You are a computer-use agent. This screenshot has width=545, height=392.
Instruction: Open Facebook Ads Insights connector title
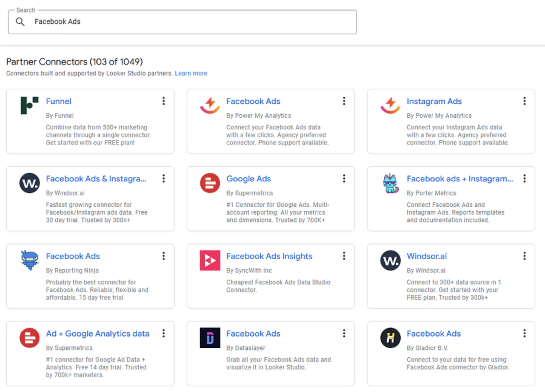269,256
